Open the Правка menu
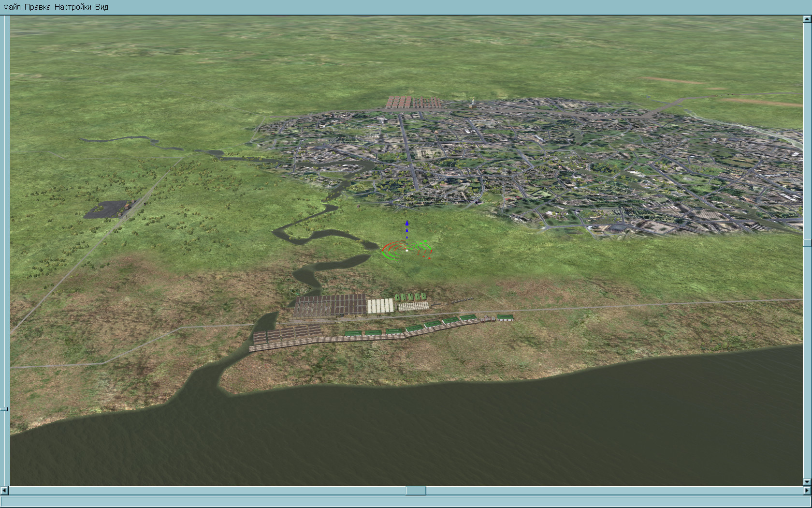812x508 pixels. 37,7
